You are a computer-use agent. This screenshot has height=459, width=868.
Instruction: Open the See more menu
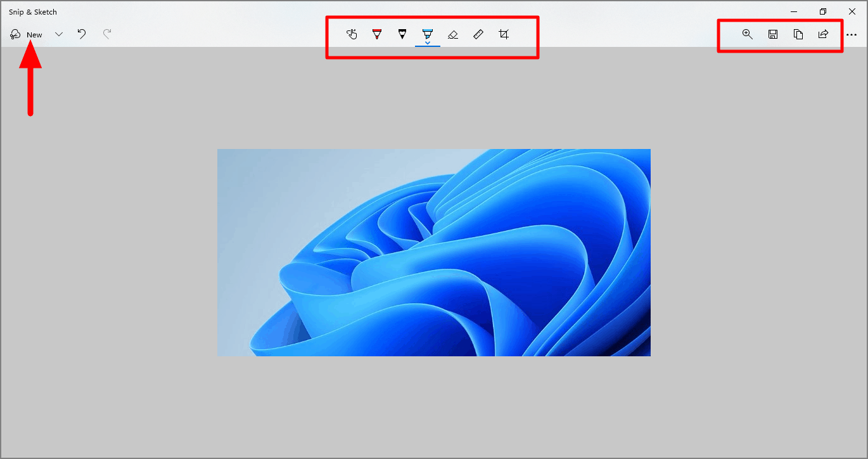[x=852, y=35]
